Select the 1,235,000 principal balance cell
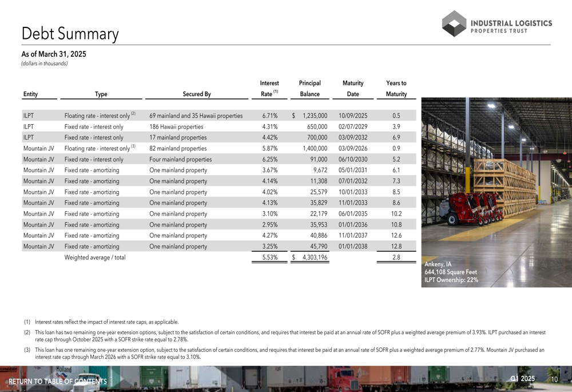Screen dimensions: 572x392 [x=315, y=116]
